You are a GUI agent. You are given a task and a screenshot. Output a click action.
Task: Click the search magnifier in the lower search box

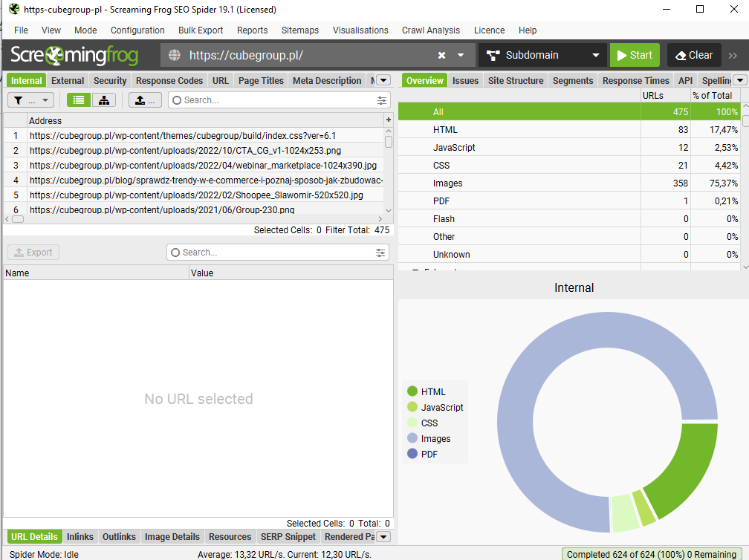[x=175, y=253]
